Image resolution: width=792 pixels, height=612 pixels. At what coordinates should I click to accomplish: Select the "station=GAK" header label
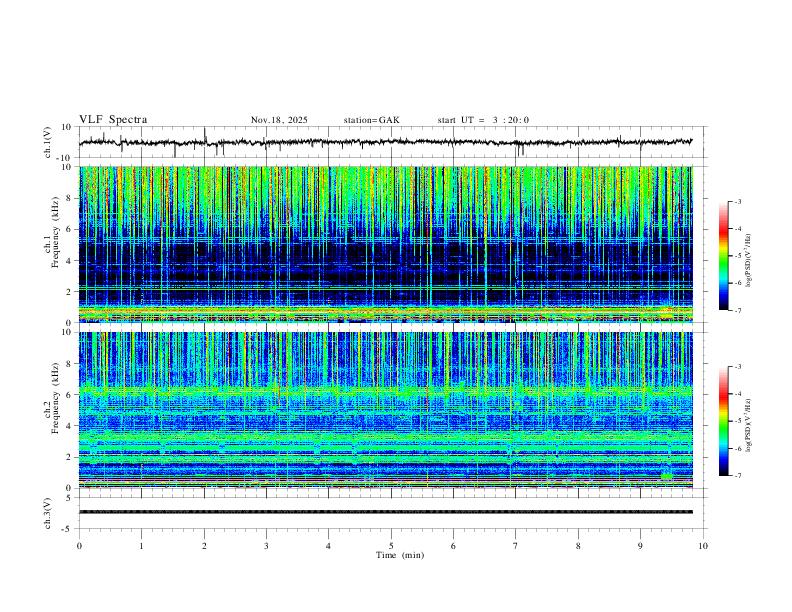point(372,120)
